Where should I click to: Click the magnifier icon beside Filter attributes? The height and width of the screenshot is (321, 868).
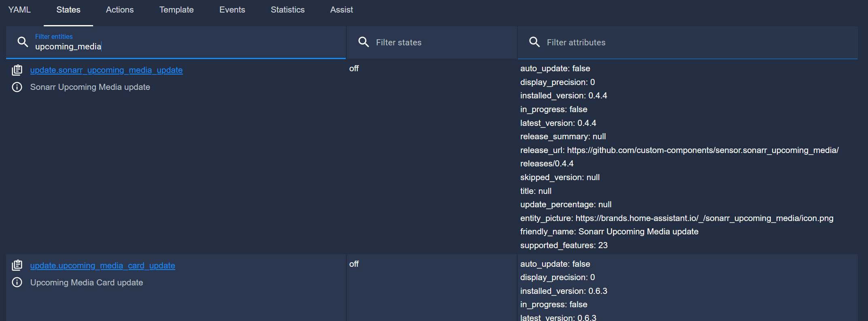pyautogui.click(x=534, y=42)
